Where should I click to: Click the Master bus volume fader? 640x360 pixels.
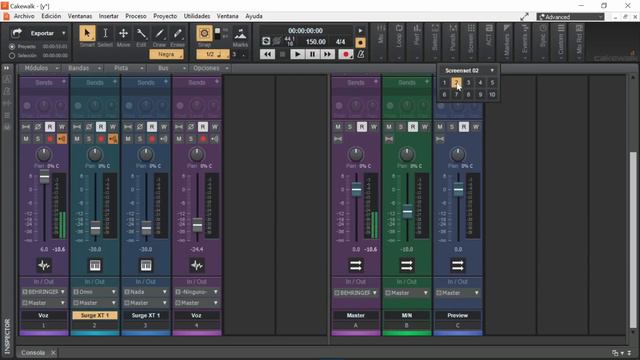click(356, 190)
